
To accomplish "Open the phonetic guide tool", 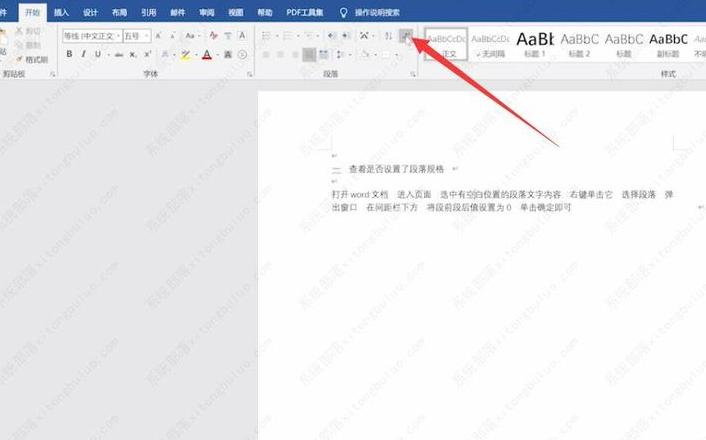I will (228, 36).
